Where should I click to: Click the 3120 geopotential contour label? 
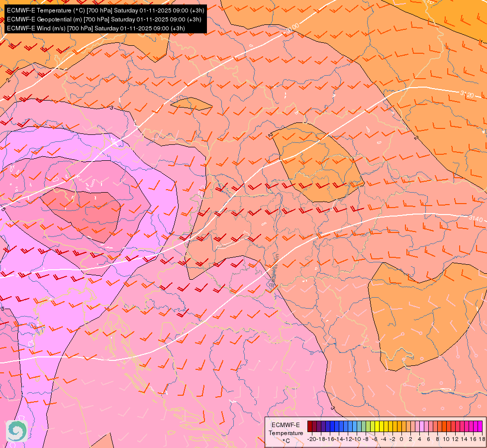[467, 94]
